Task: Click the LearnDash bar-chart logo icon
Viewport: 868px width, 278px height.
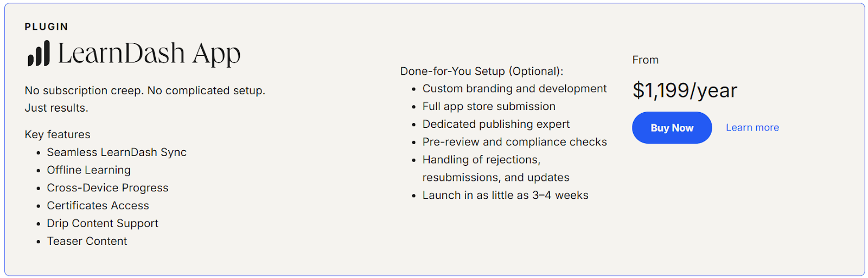Action: [x=39, y=54]
